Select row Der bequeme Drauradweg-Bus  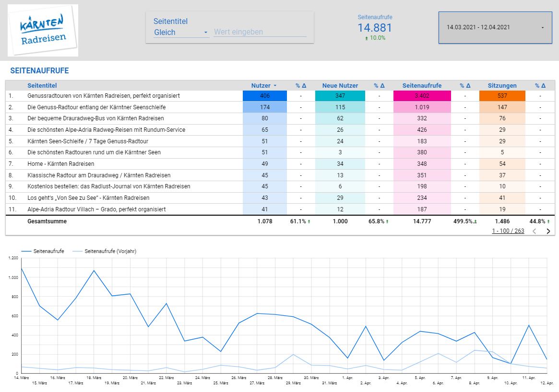pyautogui.click(x=95, y=118)
